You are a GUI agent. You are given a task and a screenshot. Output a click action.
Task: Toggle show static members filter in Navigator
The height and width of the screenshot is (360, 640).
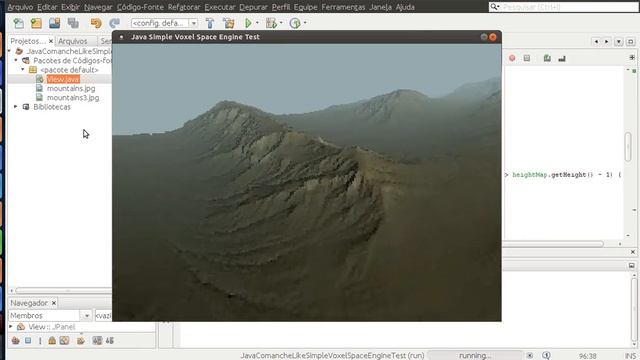coord(40,340)
